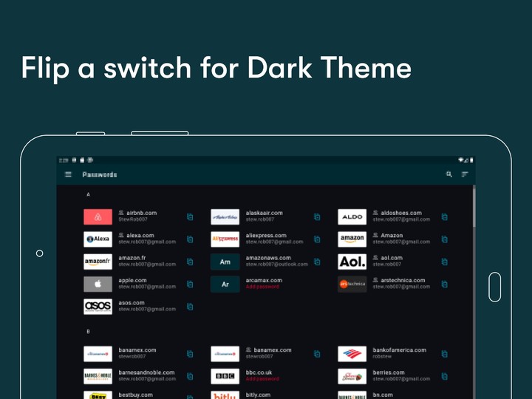Copy password for aol.com entry
This screenshot has height=399, width=532.
coord(445,262)
